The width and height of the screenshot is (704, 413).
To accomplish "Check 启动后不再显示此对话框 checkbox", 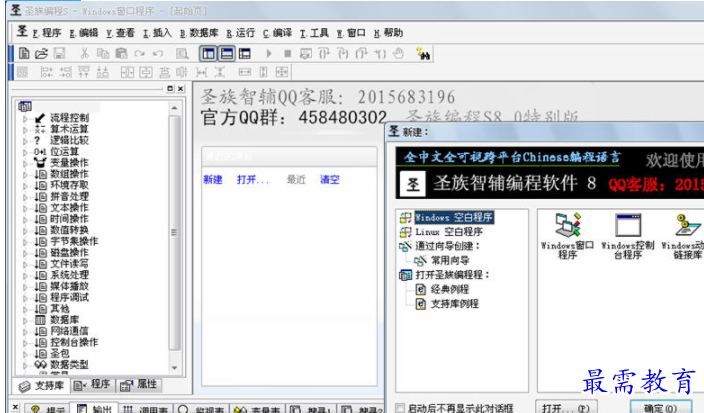I will (x=399, y=408).
